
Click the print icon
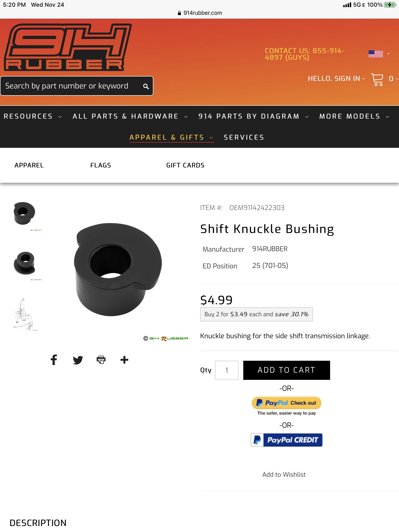pyautogui.click(x=101, y=360)
